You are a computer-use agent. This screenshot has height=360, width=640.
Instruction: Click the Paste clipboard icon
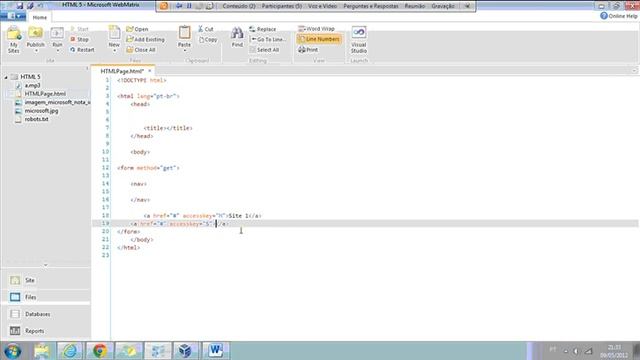pyautogui.click(x=184, y=33)
